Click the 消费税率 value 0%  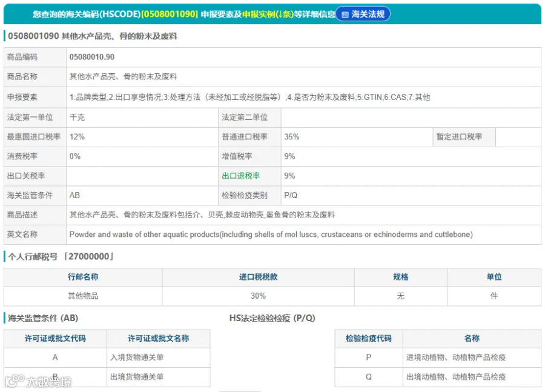pyautogui.click(x=74, y=156)
